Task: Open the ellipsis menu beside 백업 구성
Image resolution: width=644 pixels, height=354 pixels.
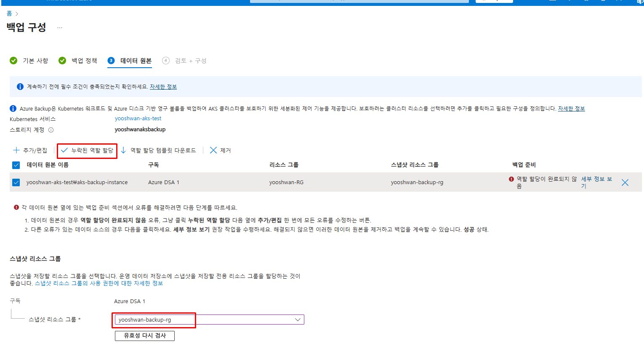Action: coord(60,28)
